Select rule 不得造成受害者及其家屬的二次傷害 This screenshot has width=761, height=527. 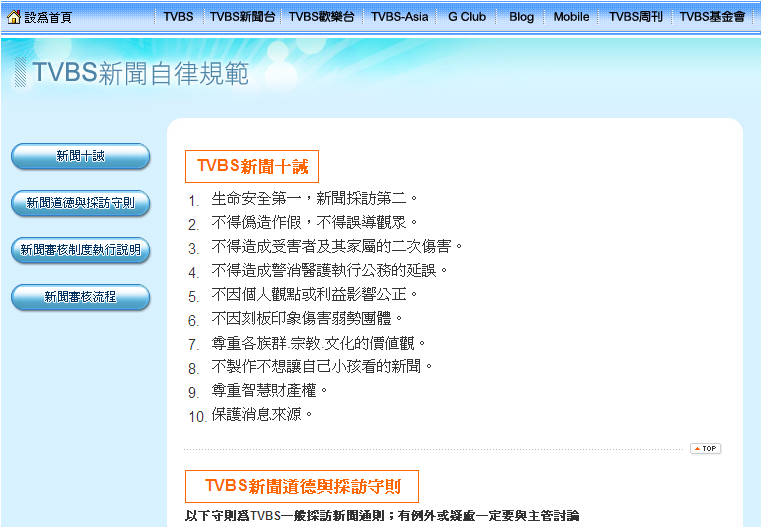pyautogui.click(x=337, y=247)
